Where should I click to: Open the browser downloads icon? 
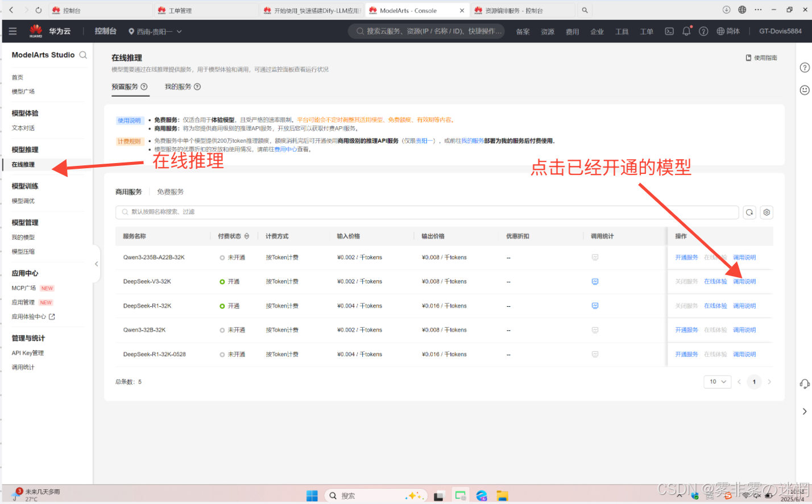click(726, 10)
